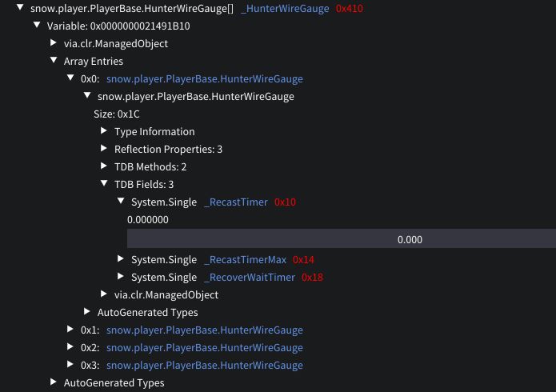Collapse array entry 0x0

[x=70, y=78]
